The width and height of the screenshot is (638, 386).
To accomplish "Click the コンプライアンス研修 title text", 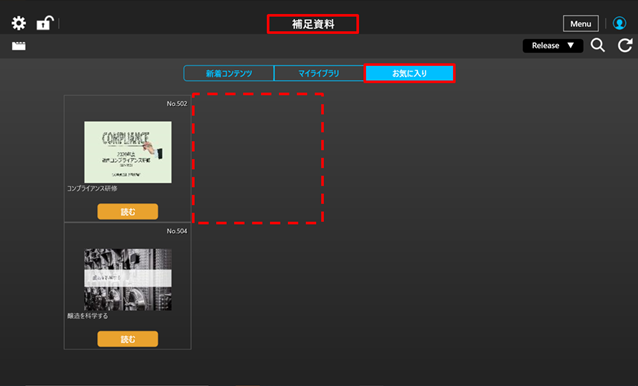I will tap(92, 188).
